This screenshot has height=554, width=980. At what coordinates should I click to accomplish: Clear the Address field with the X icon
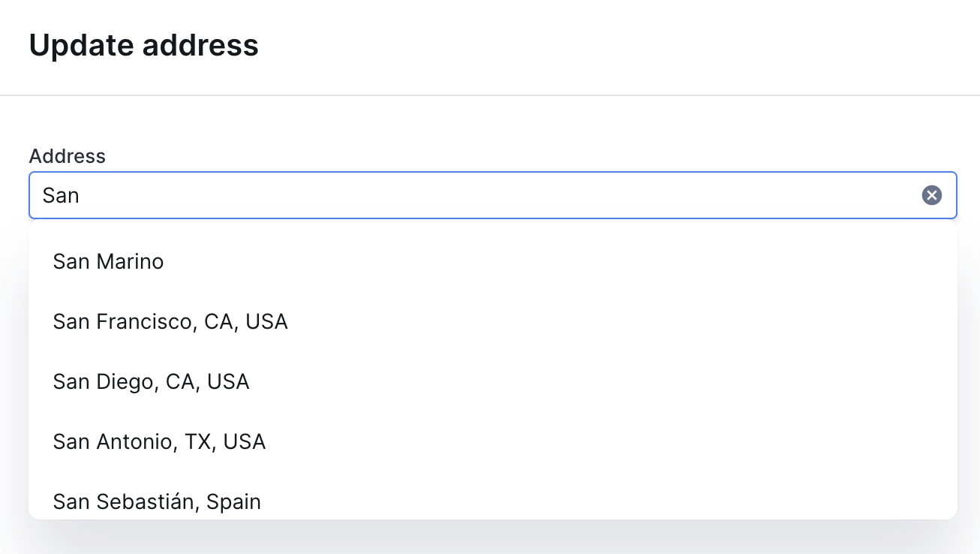(931, 196)
